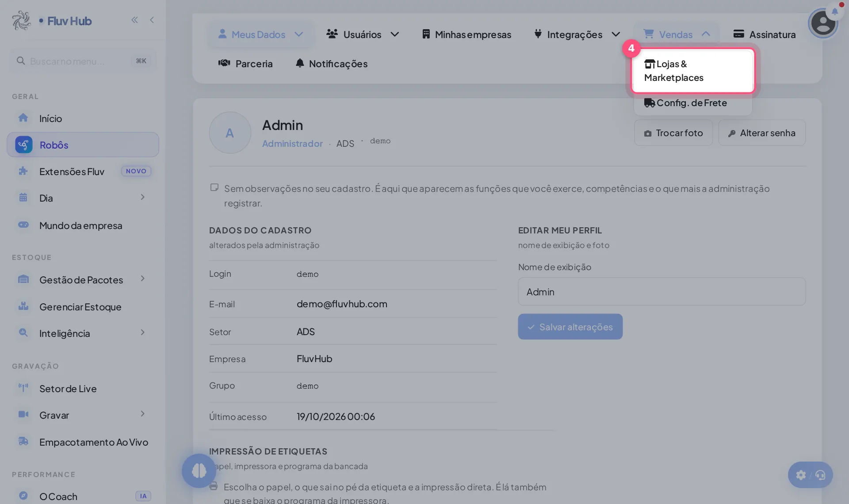Open the Notificações tab

(332, 64)
